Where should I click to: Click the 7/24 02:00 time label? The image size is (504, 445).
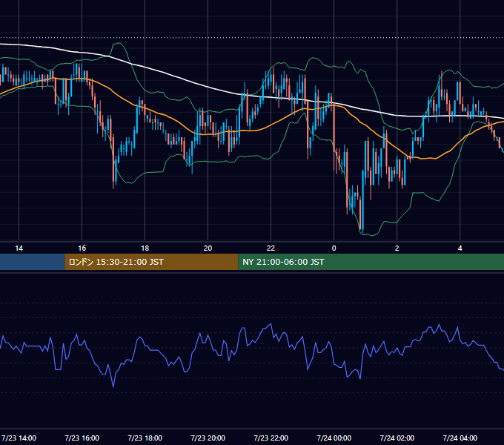397,438
